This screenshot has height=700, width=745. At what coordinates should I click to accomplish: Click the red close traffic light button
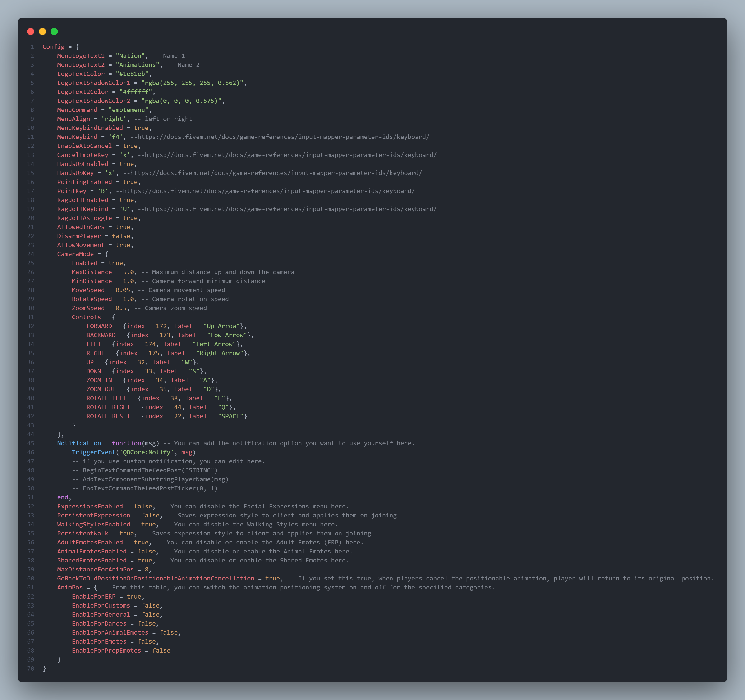31,32
